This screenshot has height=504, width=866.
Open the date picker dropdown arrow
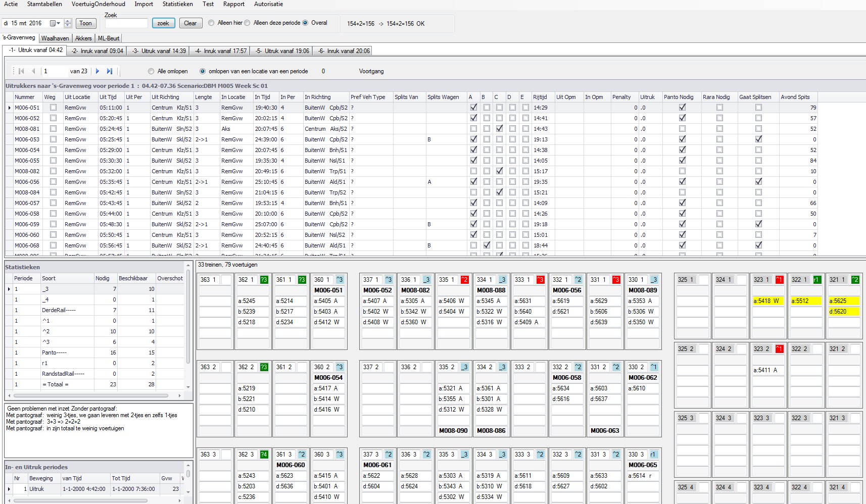(x=59, y=23)
